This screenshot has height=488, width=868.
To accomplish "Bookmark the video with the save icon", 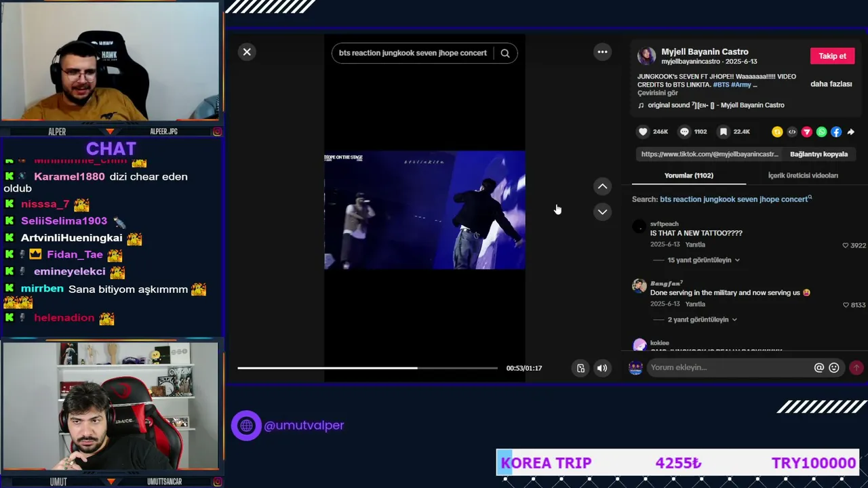I will click(x=724, y=131).
